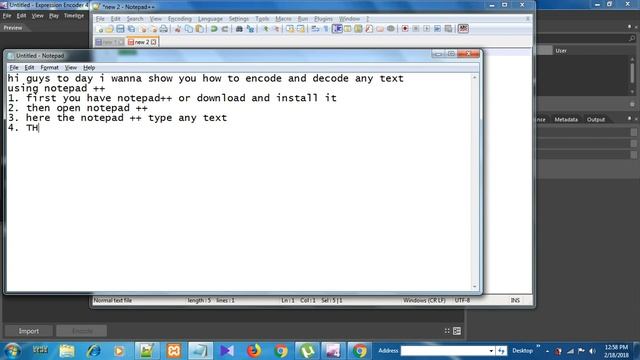Switch to the Output tab in Expression Encoder
640x360 pixels.
pos(596,120)
